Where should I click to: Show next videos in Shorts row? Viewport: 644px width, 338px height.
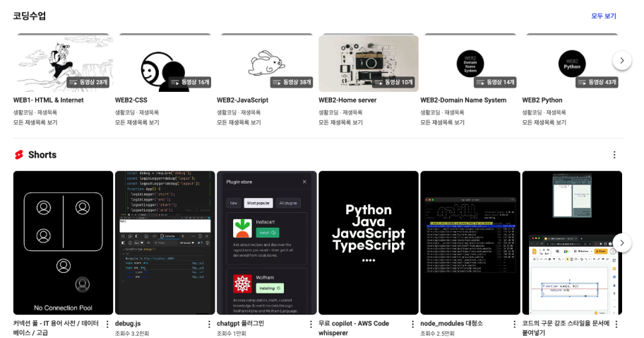coord(622,243)
